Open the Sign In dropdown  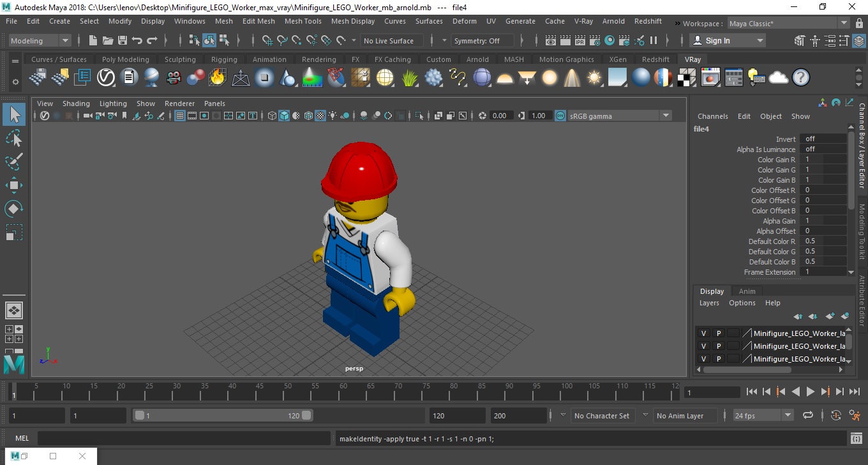(x=728, y=41)
